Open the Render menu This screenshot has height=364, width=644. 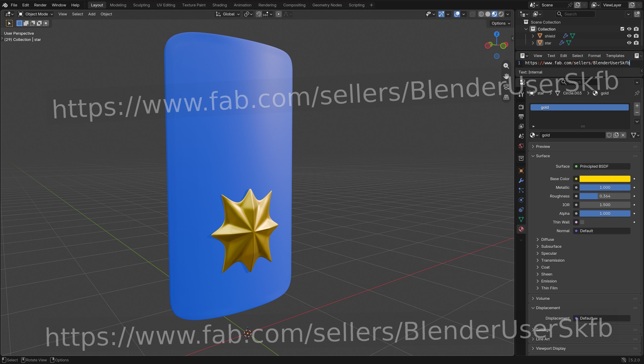click(40, 5)
